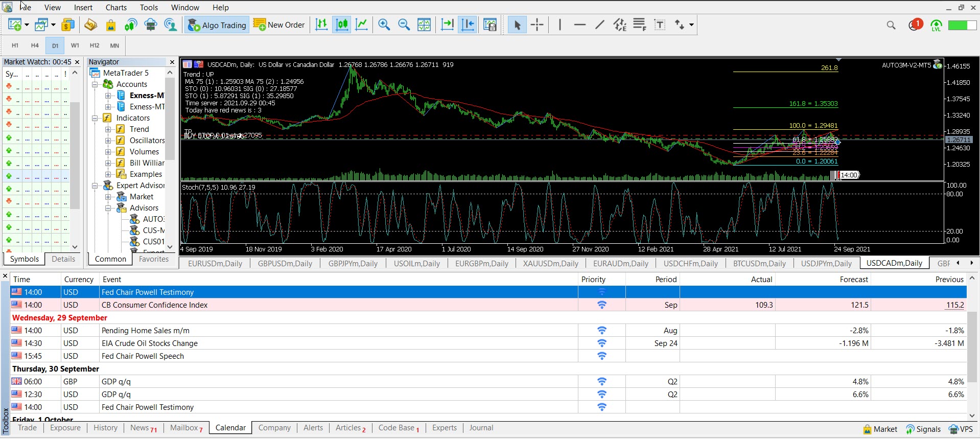Open the toolbar search magnifier
Viewport: 980px width, 439px height.
point(891,25)
